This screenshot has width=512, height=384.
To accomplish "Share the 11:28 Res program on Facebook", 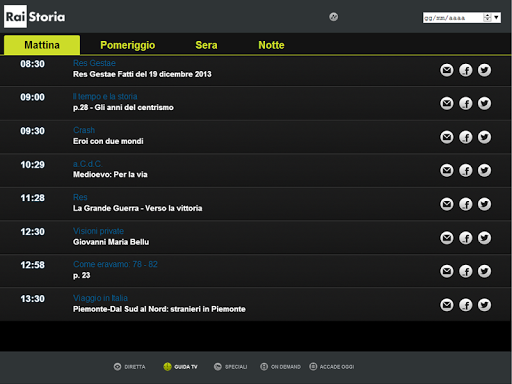I will click(466, 204).
